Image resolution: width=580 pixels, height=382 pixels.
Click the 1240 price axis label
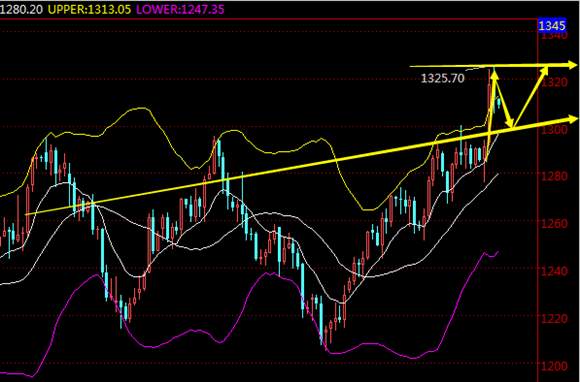554,271
